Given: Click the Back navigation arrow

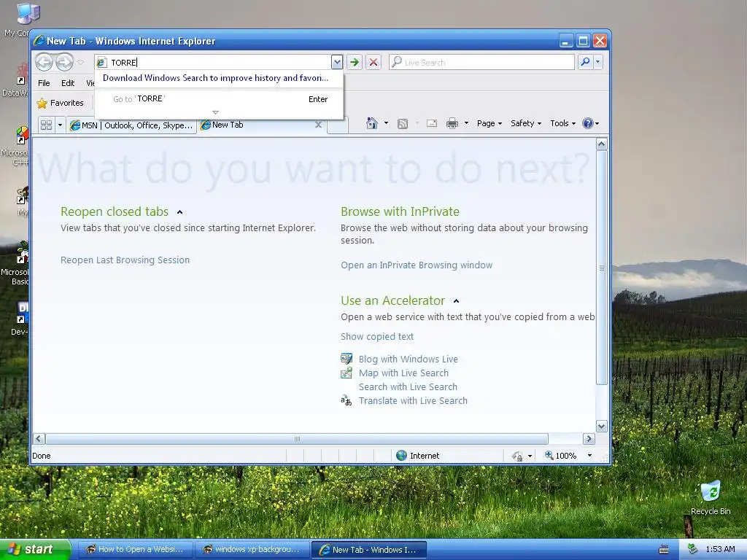Looking at the screenshot, I should click(x=44, y=62).
